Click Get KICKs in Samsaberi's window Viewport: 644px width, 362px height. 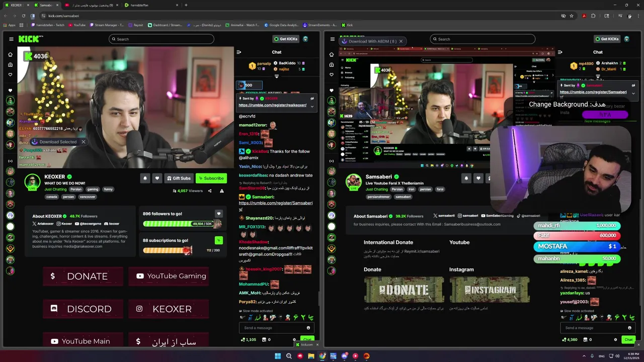point(607,39)
